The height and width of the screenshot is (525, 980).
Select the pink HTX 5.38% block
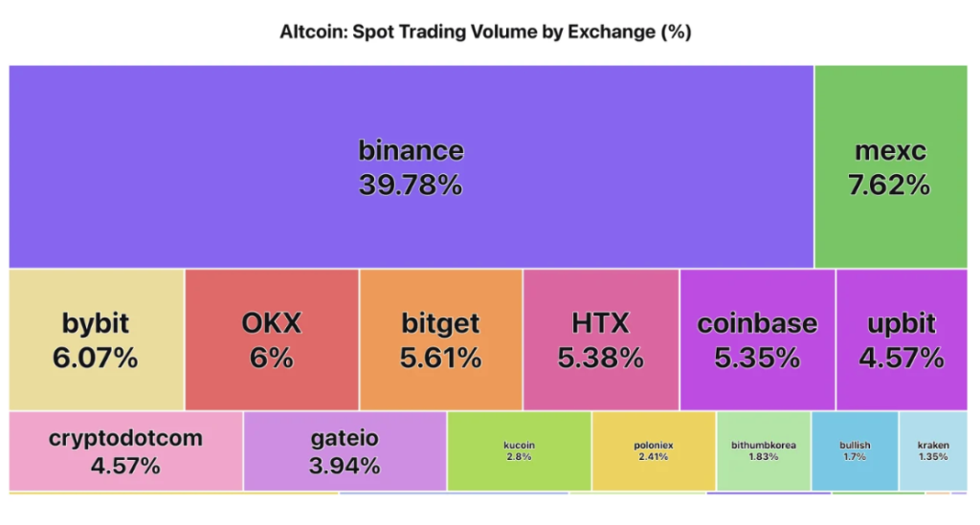pyautogui.click(x=600, y=339)
